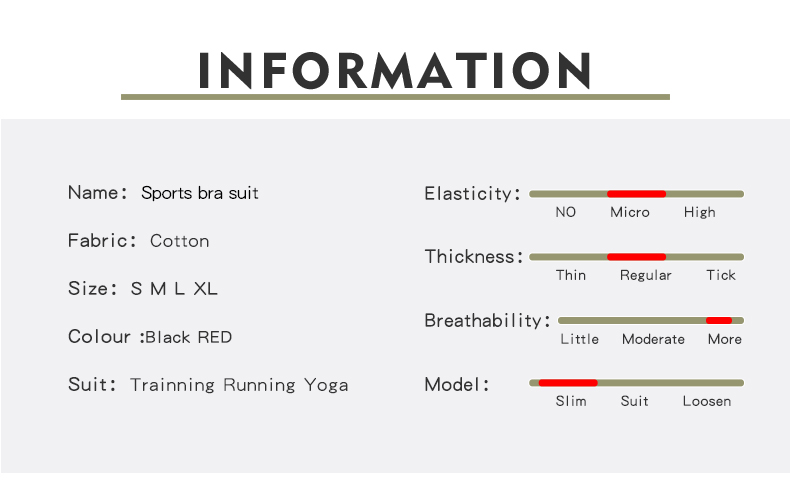Click the Trainning Running Yoga text
This screenshot has height=482, width=790.
(x=239, y=385)
